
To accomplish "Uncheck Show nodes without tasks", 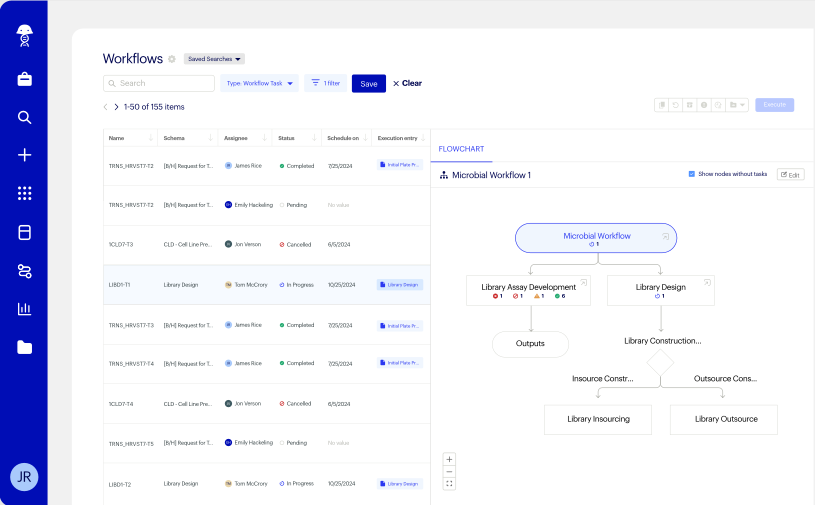I will pyautogui.click(x=692, y=174).
